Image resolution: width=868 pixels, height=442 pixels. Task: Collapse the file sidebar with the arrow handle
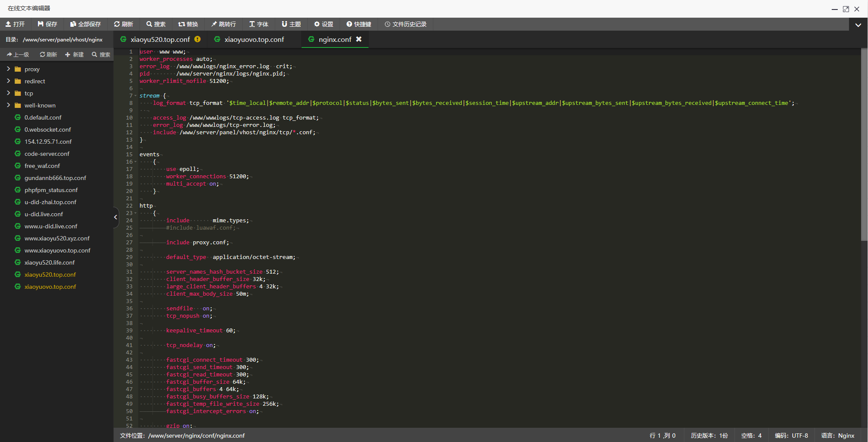pyautogui.click(x=116, y=217)
